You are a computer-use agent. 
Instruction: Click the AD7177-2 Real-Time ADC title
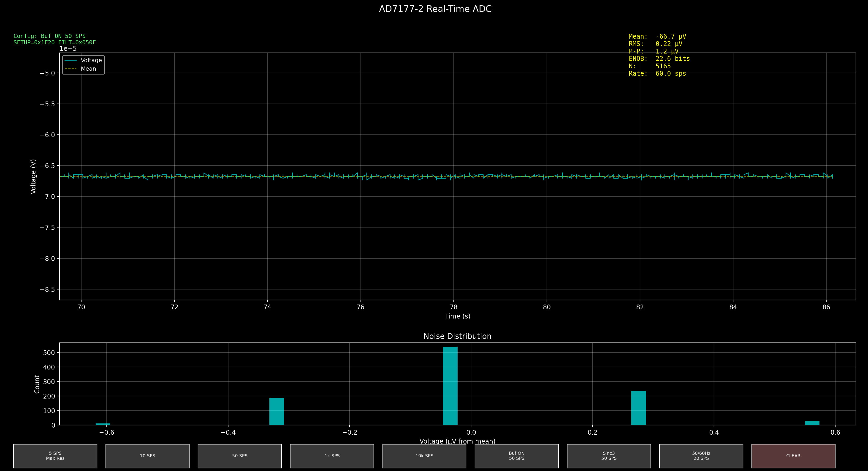point(435,9)
